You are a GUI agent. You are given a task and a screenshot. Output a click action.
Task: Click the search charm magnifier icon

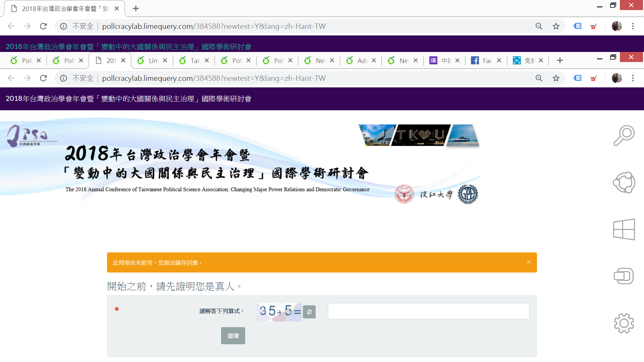(624, 136)
